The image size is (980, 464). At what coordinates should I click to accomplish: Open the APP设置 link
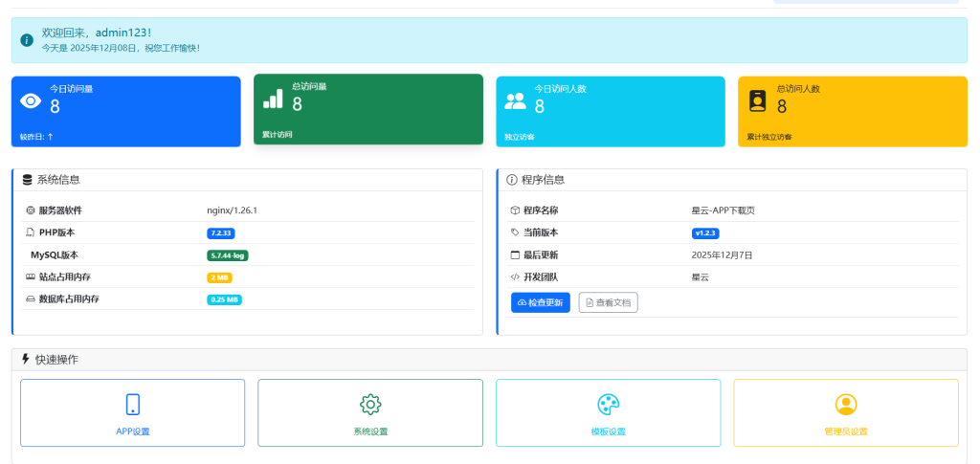(133, 431)
